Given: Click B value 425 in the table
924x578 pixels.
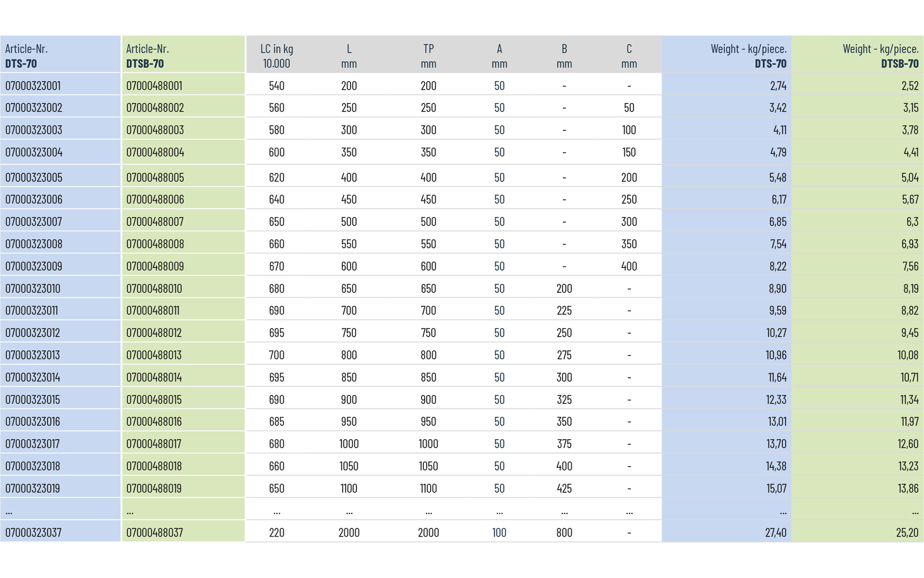Looking at the screenshot, I should click(x=564, y=488).
